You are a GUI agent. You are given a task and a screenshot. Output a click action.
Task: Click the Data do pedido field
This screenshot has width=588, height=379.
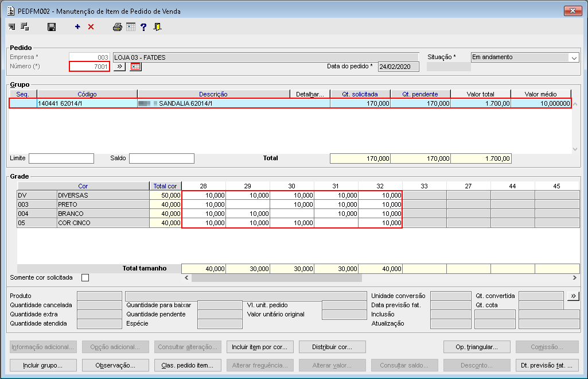tap(398, 67)
